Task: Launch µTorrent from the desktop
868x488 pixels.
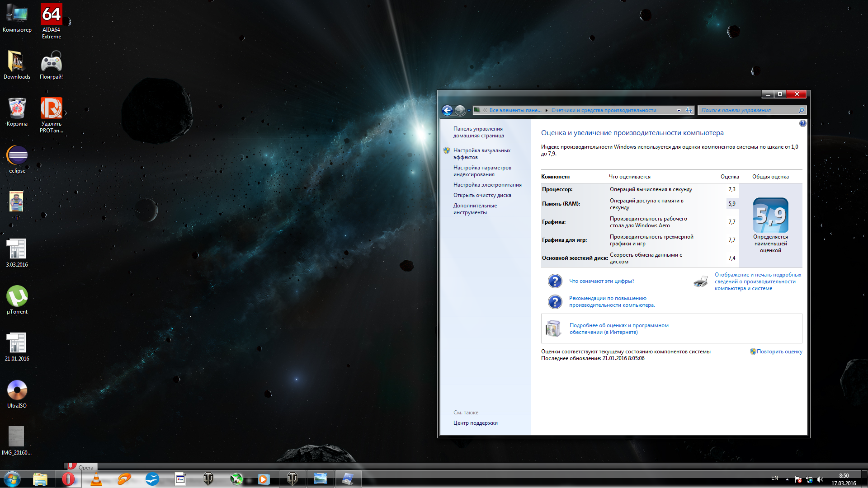Action: 17,300
